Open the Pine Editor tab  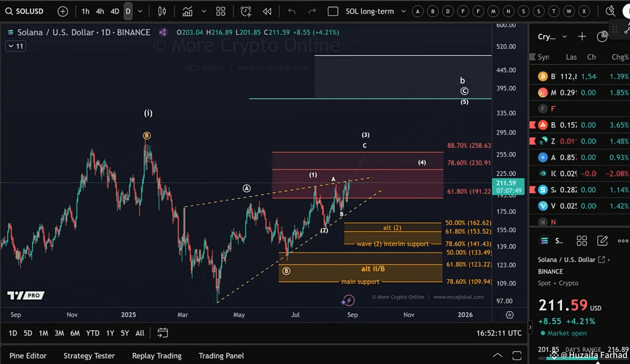(x=28, y=356)
